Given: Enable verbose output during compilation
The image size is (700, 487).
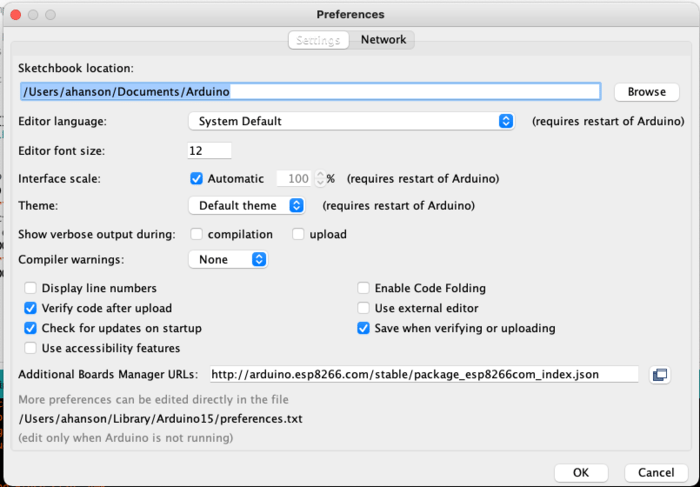Looking at the screenshot, I should click(x=197, y=234).
